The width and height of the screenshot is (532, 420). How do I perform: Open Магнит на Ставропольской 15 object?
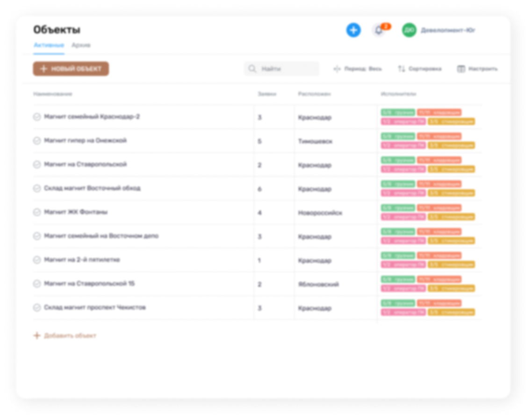click(x=89, y=283)
